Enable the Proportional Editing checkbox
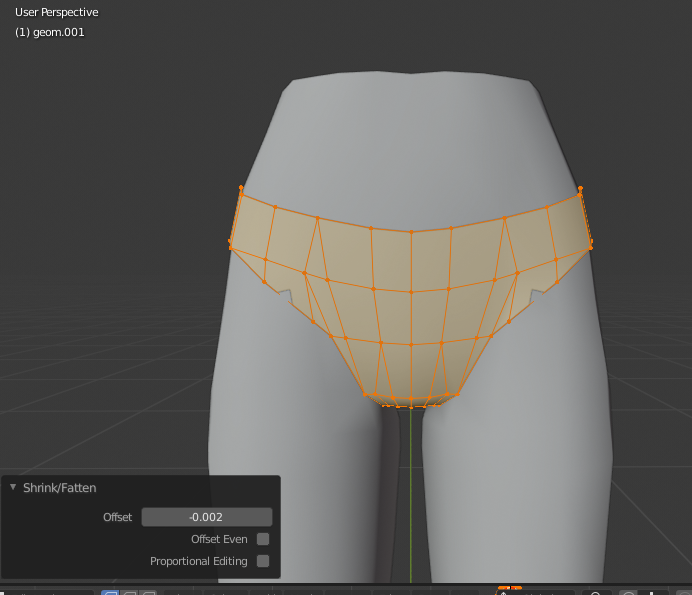Viewport: 692px width, 595px height. (x=263, y=561)
